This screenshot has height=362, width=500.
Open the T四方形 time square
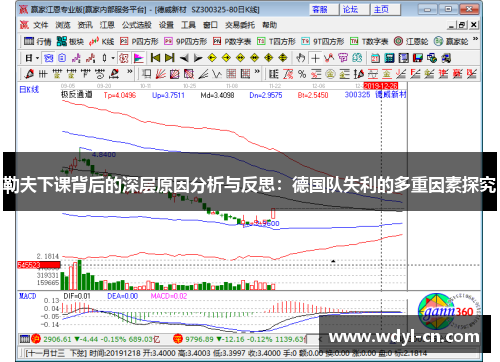pos(276,41)
